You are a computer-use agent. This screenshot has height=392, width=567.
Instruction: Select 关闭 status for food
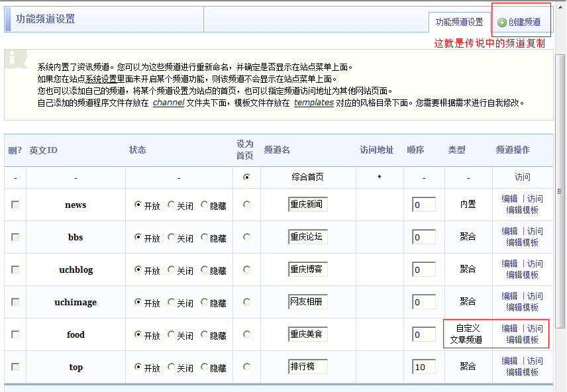171,334
